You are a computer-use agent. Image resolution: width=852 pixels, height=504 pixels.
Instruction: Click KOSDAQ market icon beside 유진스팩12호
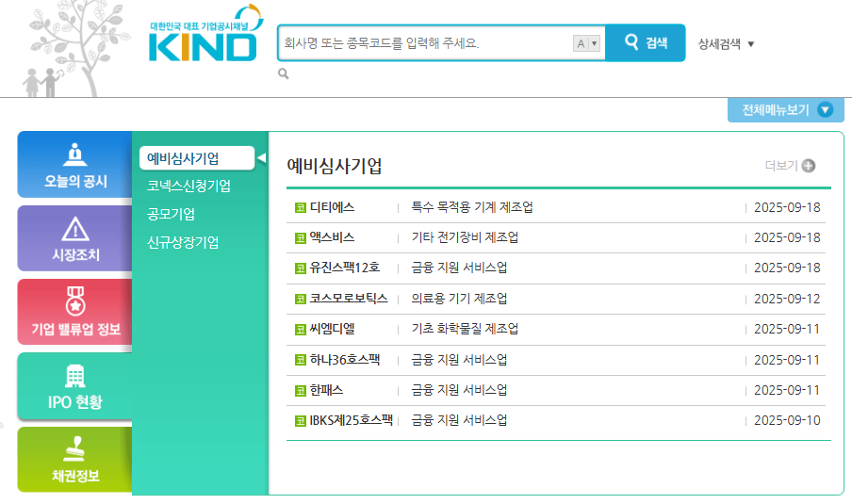point(301,268)
